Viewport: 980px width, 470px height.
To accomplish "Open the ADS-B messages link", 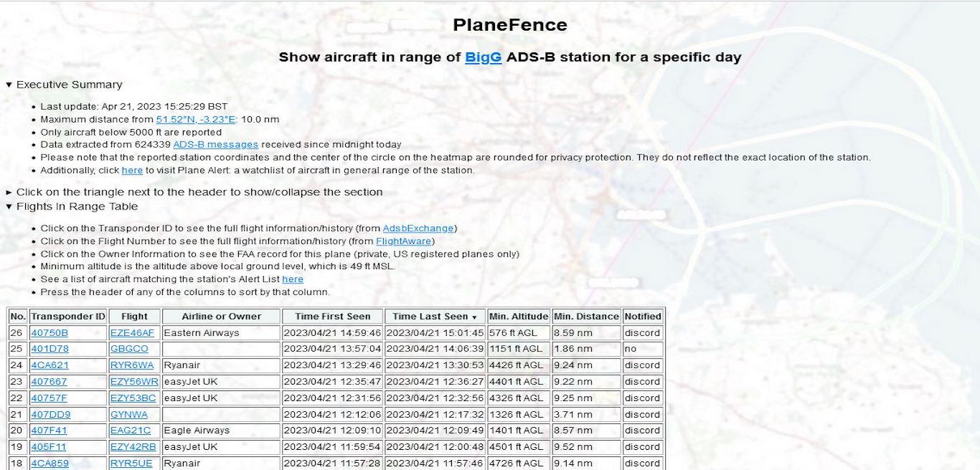I will click(x=215, y=145).
